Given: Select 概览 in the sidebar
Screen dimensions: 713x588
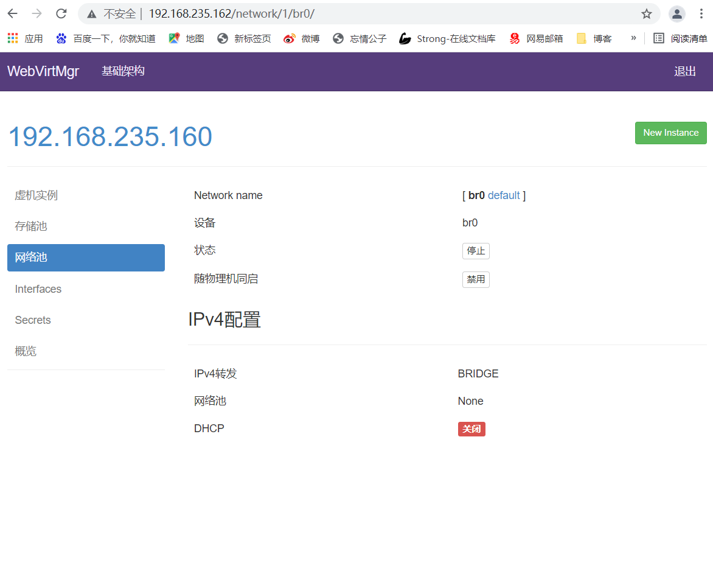Looking at the screenshot, I should coord(86,351).
